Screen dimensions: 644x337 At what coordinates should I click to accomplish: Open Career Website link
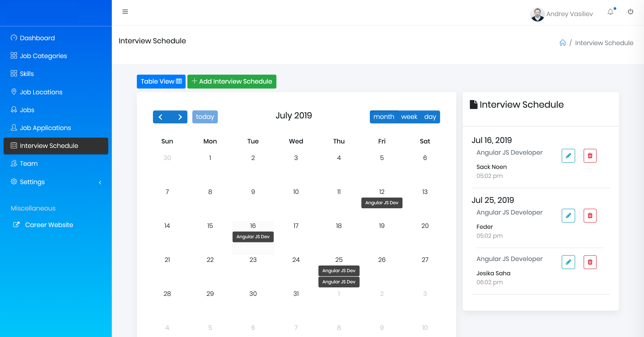click(x=49, y=225)
